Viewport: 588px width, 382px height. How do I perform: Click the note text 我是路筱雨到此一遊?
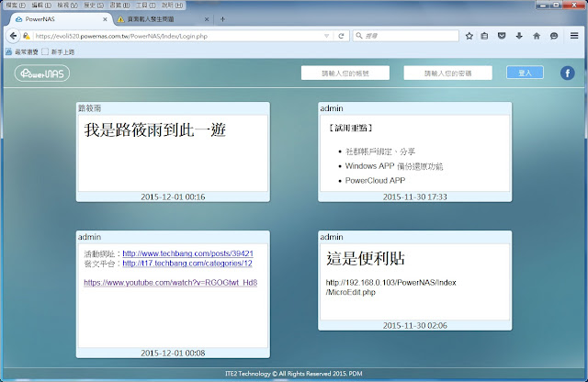pyautogui.click(x=155, y=130)
